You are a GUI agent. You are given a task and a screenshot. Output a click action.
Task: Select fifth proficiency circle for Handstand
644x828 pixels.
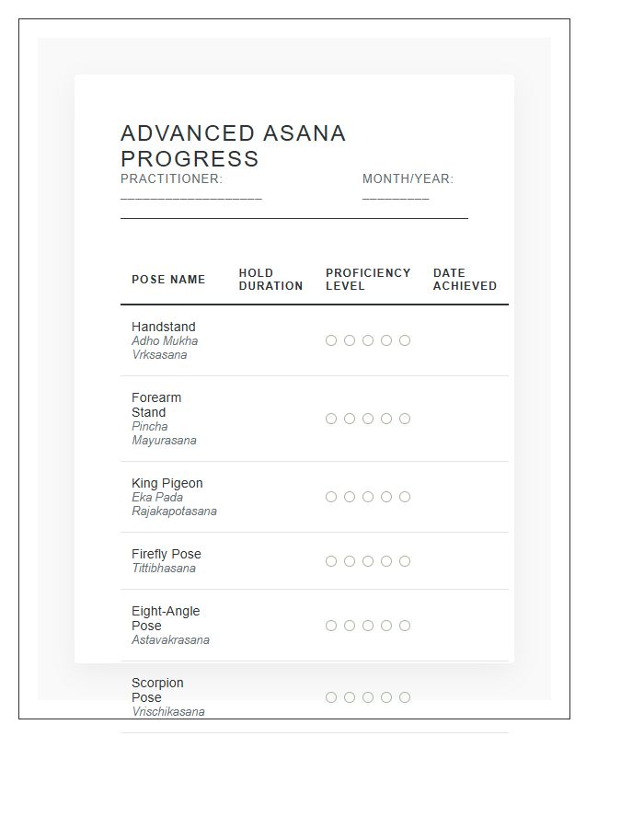(x=405, y=340)
